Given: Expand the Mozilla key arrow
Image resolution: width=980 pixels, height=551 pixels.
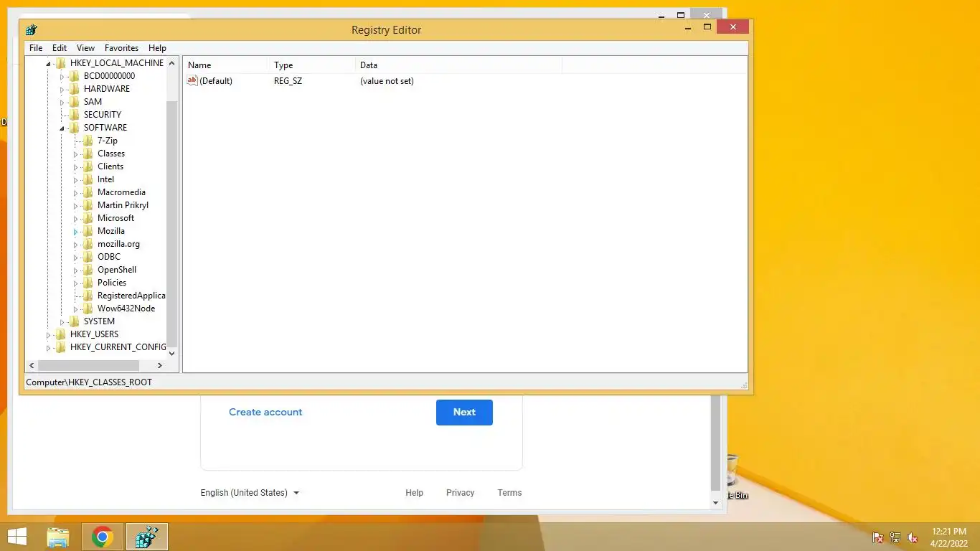Looking at the screenshot, I should pyautogui.click(x=76, y=231).
